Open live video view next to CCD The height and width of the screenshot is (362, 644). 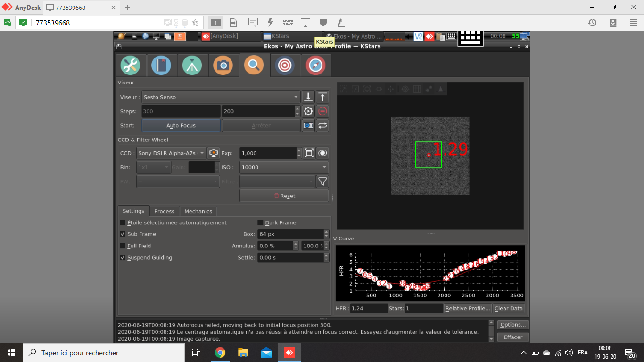[x=214, y=153]
